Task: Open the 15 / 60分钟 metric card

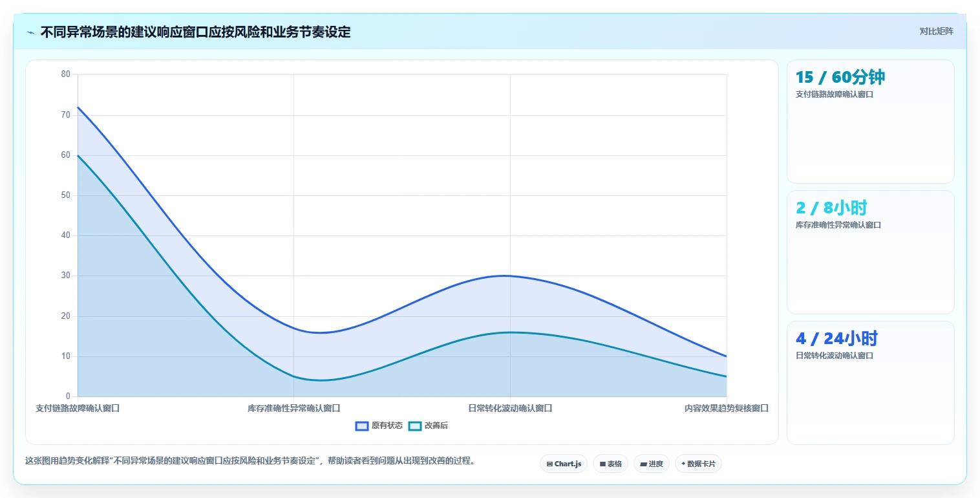Action: click(x=870, y=122)
